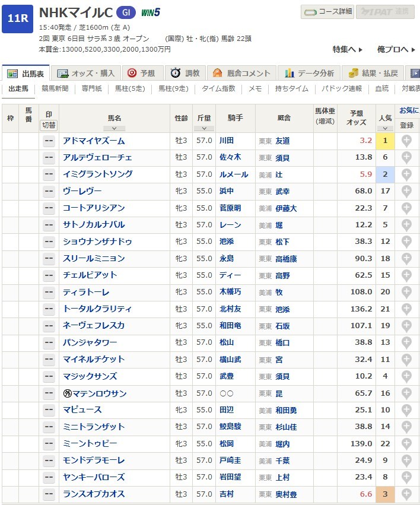Add ランスオブカオス to favorites with plus icon
Viewport: 420px width, 505px height.
(x=406, y=494)
